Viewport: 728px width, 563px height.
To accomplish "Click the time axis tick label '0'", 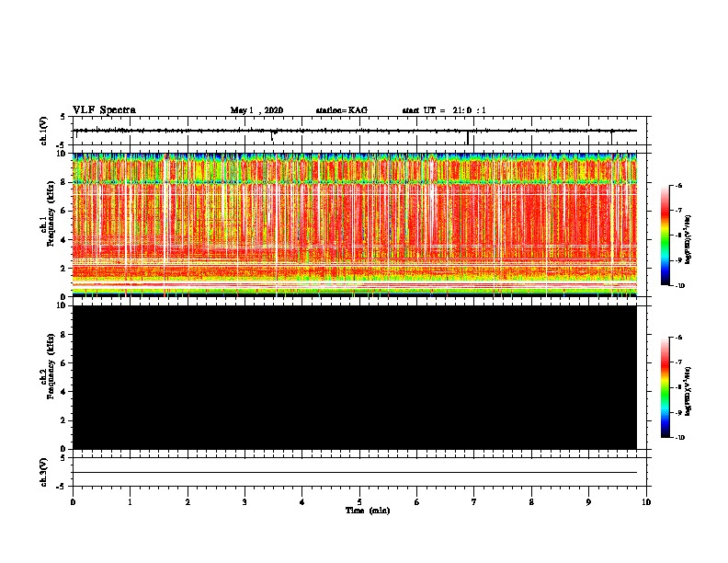I will point(73,502).
